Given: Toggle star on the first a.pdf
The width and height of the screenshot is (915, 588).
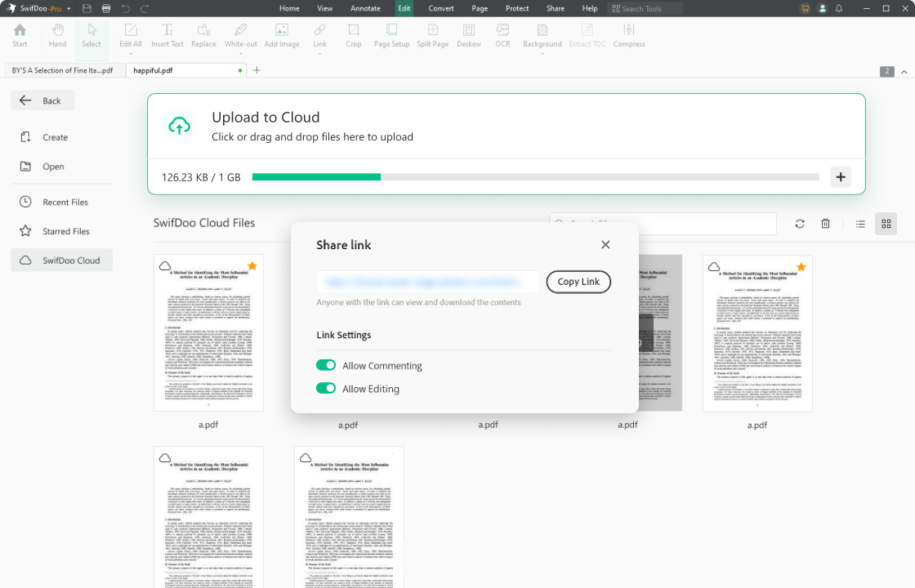Looking at the screenshot, I should tap(252, 266).
